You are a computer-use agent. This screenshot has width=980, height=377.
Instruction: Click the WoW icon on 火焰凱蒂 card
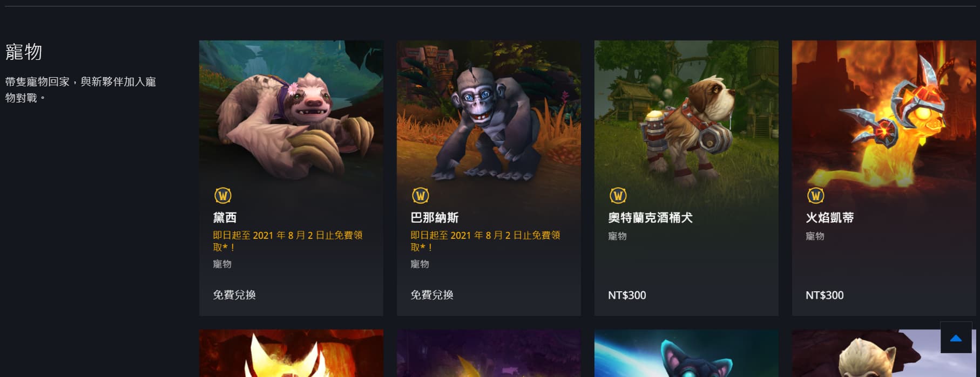816,195
